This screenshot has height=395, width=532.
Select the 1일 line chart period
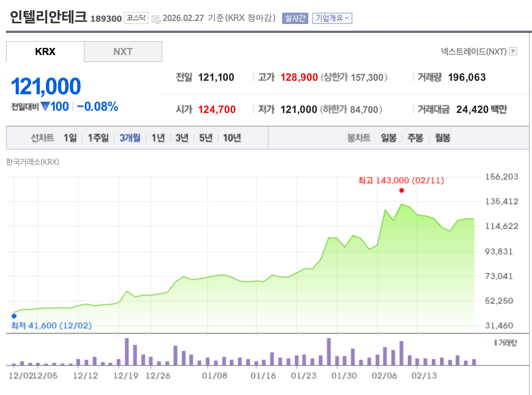(x=70, y=138)
